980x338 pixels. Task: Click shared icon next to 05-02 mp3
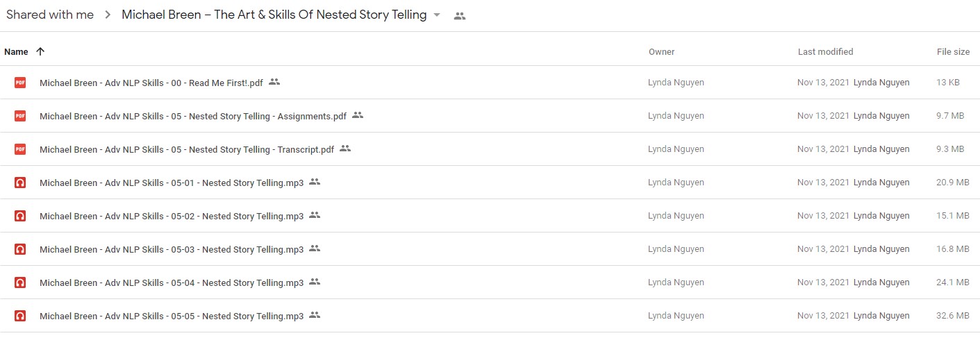coord(315,215)
